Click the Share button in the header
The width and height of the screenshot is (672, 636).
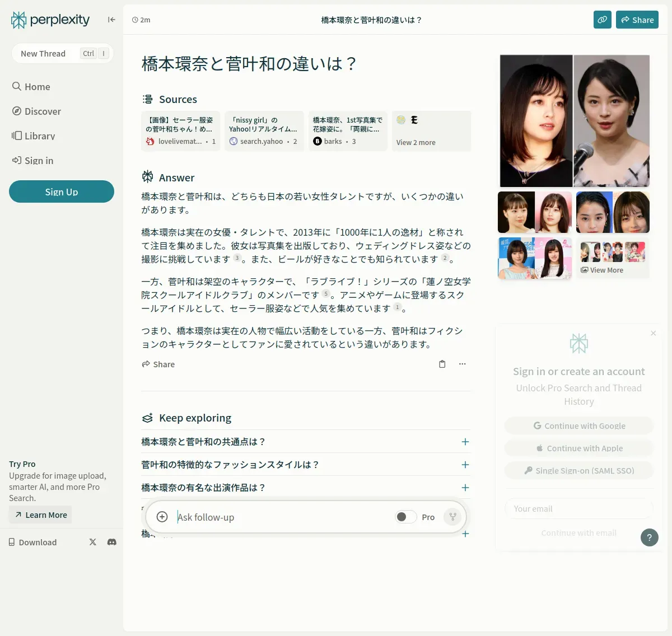pos(637,20)
